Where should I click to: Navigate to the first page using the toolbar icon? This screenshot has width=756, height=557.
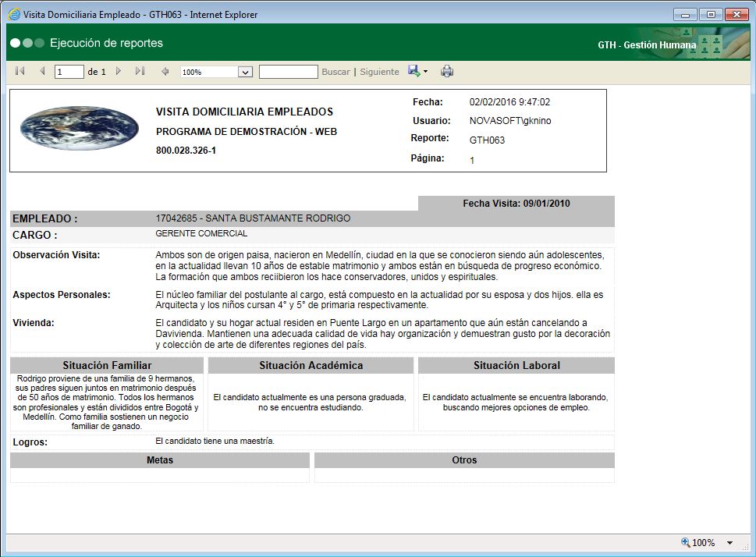(x=19, y=71)
